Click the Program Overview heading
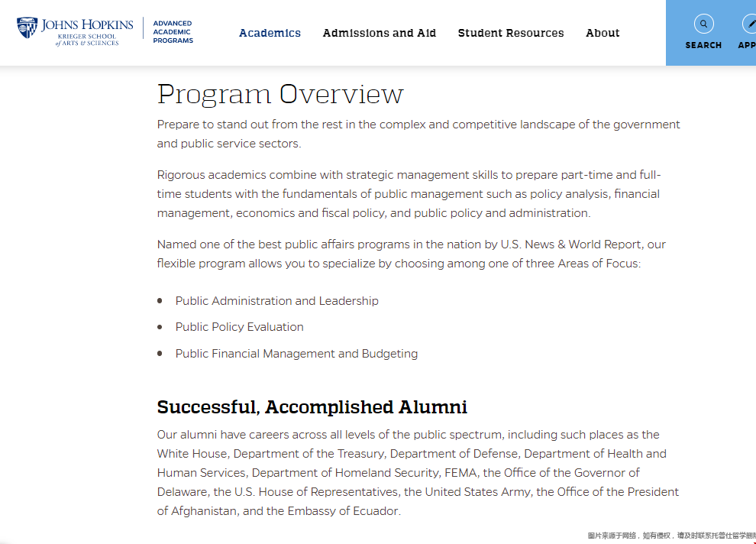The image size is (756, 544). click(279, 94)
